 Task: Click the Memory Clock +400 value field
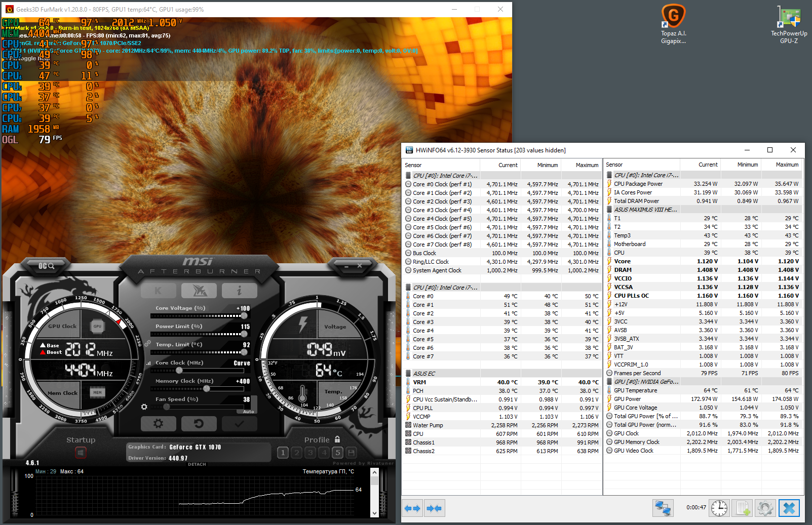(x=243, y=381)
